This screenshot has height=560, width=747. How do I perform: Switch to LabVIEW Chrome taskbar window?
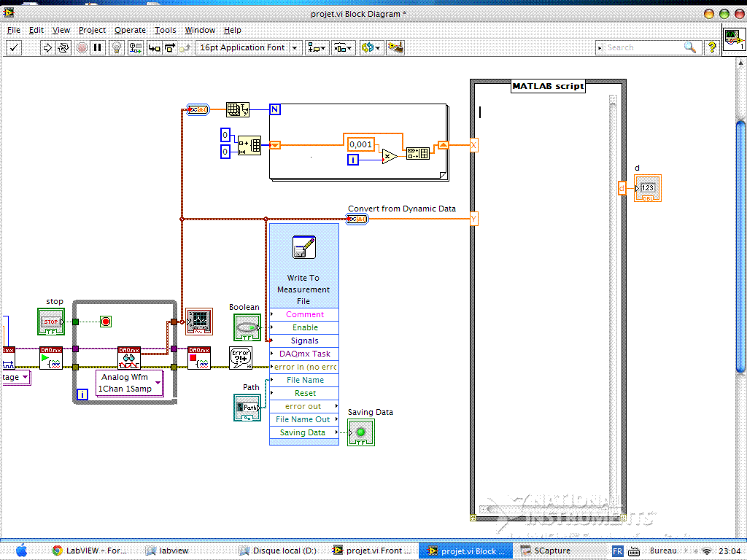pyautogui.click(x=90, y=551)
